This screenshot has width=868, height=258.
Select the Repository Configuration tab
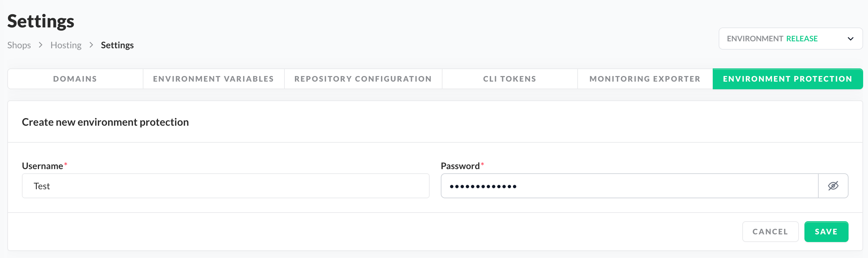tap(363, 79)
